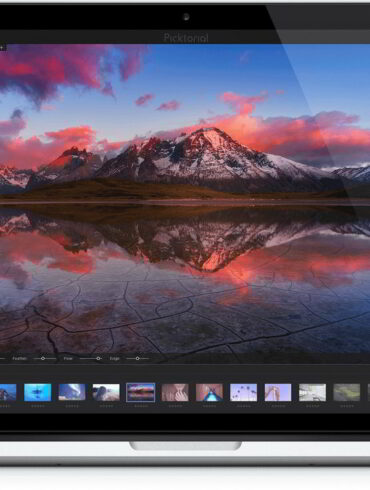Set star rating under palm trees thumbnail
370x490 pixels.
click(x=244, y=406)
